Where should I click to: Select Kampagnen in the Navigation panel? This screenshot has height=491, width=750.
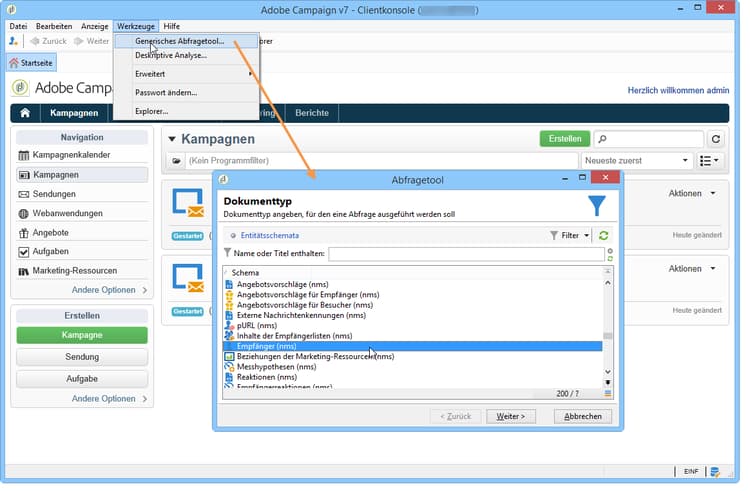(x=82, y=175)
